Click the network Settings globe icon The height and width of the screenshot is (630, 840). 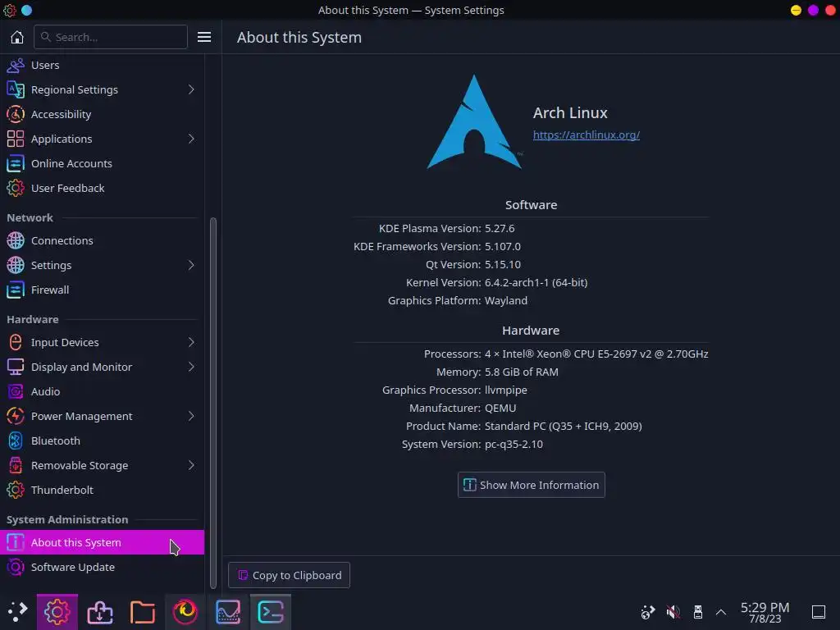16,265
